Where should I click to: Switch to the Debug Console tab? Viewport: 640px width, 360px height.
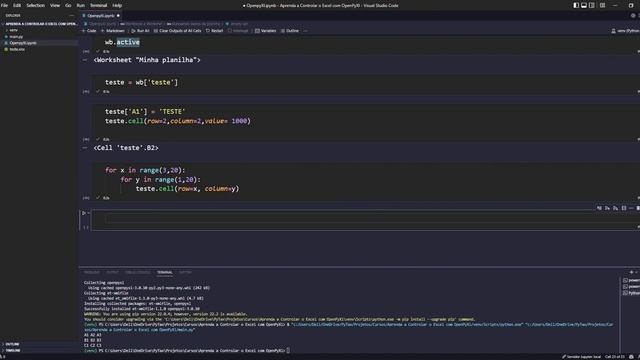tap(138, 272)
